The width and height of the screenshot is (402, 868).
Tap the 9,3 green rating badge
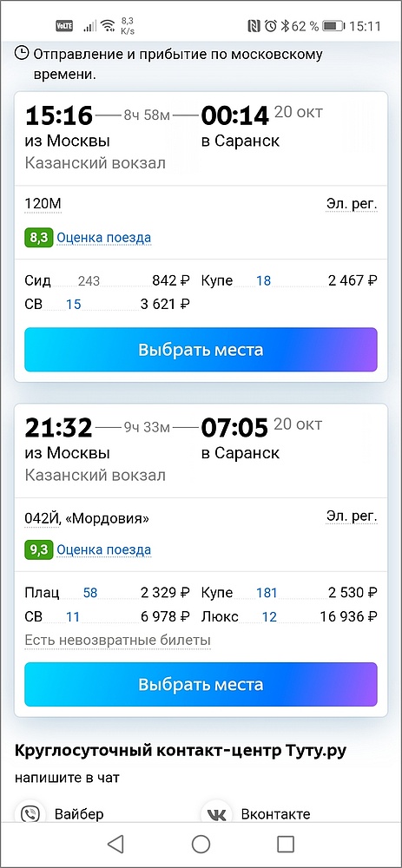39,550
